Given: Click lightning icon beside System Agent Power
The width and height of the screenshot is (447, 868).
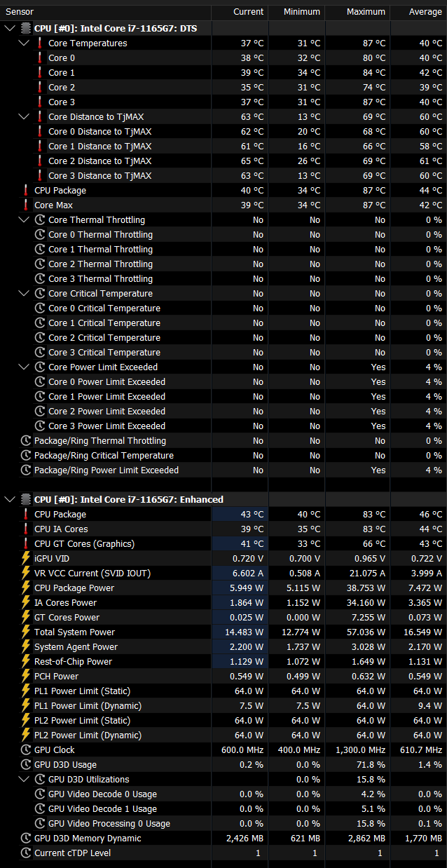Looking at the screenshot, I should click(x=26, y=646).
